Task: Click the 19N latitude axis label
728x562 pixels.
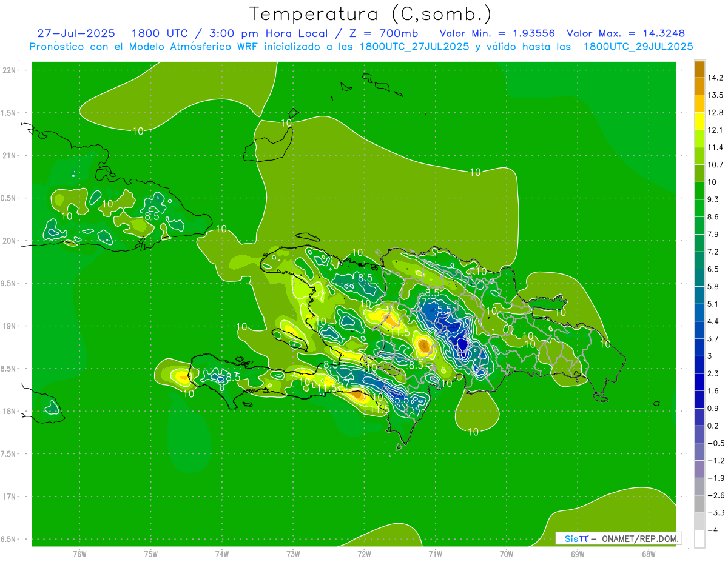Action: point(10,326)
